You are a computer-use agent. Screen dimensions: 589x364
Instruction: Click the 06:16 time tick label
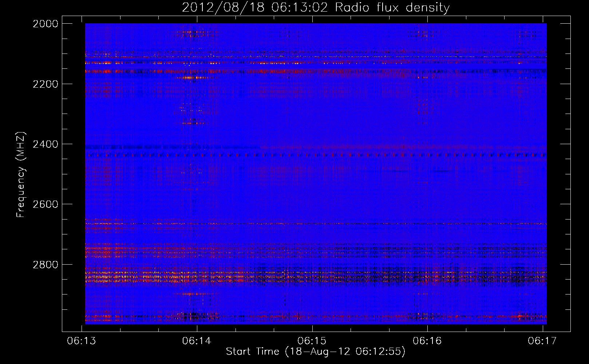click(x=427, y=341)
